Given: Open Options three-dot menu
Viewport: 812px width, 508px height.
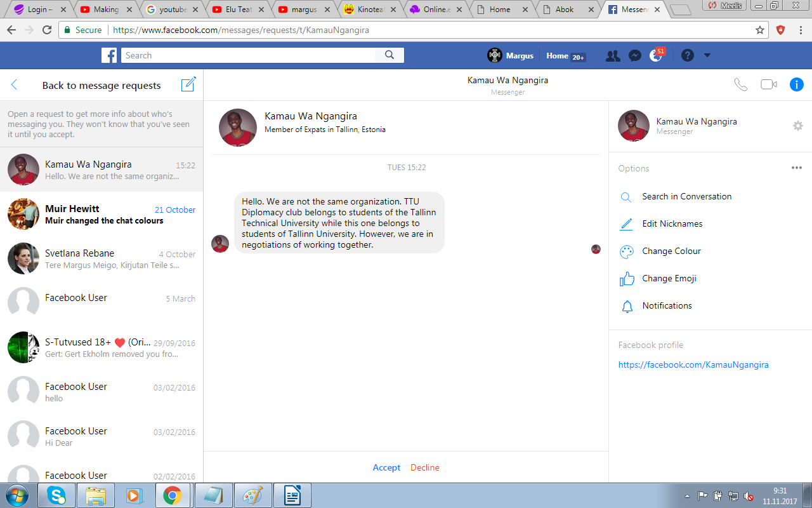Looking at the screenshot, I should click(x=797, y=168).
